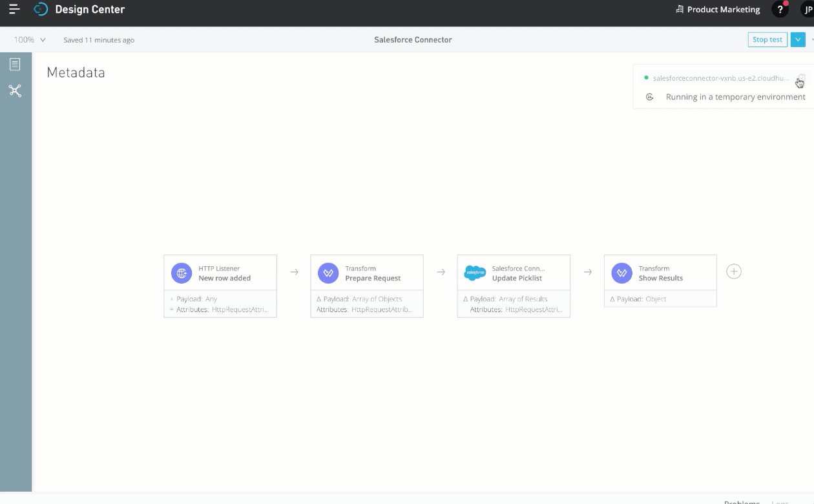Select the Show Results card title
This screenshot has height=504, width=814.
[660, 278]
